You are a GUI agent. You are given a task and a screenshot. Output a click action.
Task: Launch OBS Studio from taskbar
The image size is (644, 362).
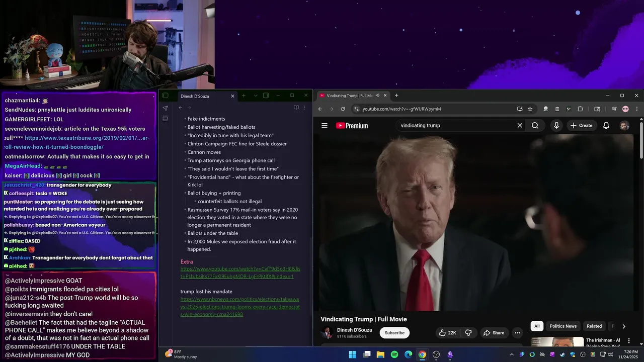click(x=436, y=354)
